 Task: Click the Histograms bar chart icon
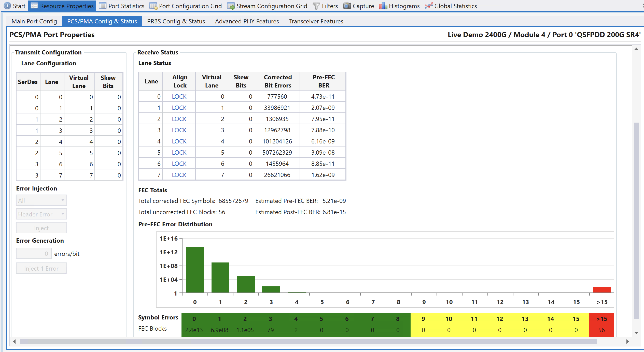tap(383, 6)
